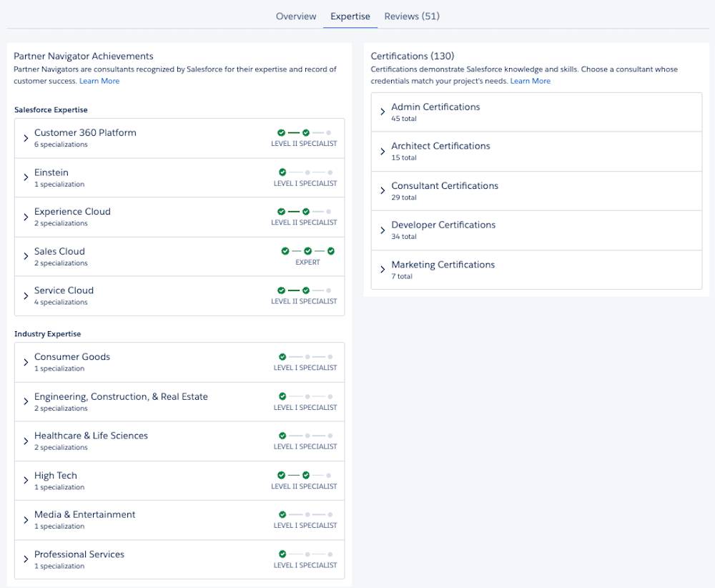This screenshot has width=715, height=588.
Task: Click the Customer 360 Platform level progress indicator
Action: 304,133
